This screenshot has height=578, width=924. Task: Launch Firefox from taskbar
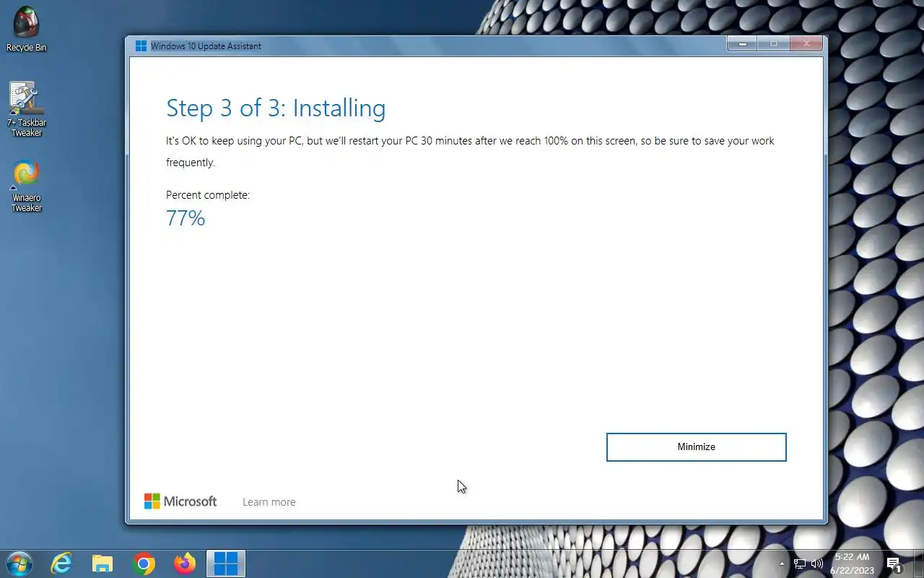(185, 564)
